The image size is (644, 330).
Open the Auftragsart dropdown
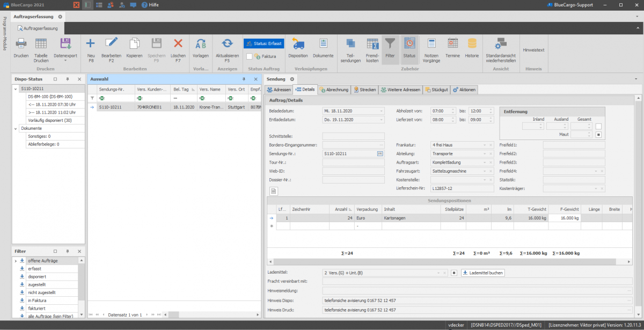click(x=484, y=162)
